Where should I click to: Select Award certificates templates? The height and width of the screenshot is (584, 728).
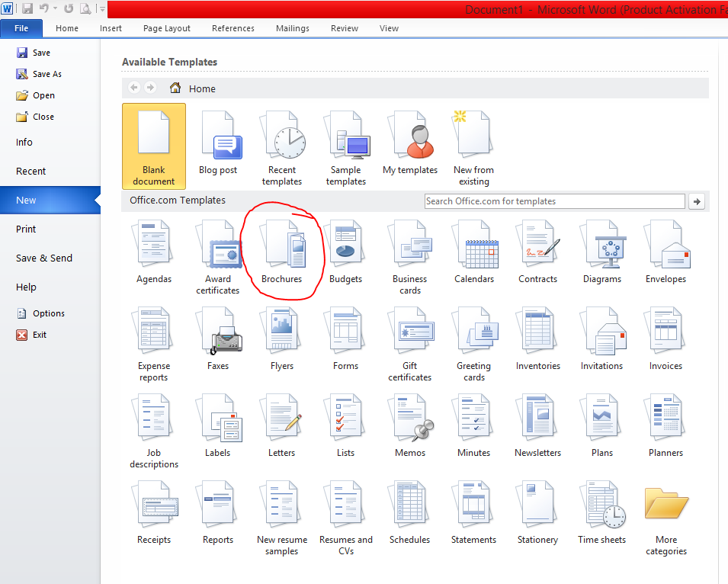pos(218,258)
